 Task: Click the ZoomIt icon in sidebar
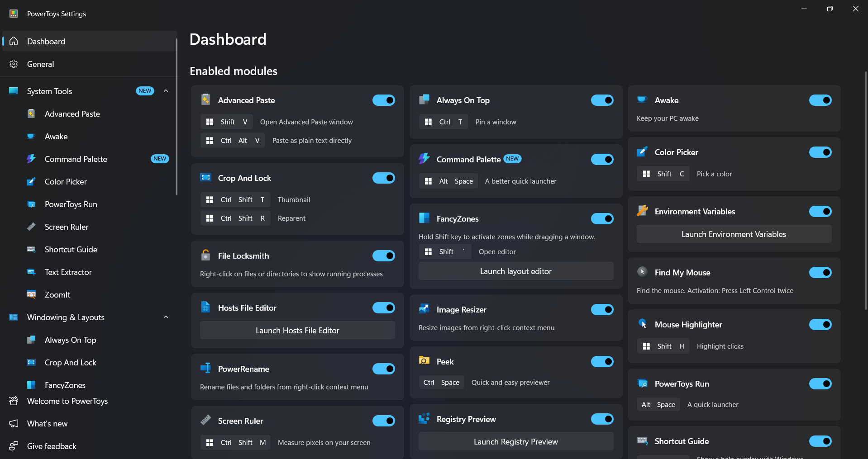[31, 295]
